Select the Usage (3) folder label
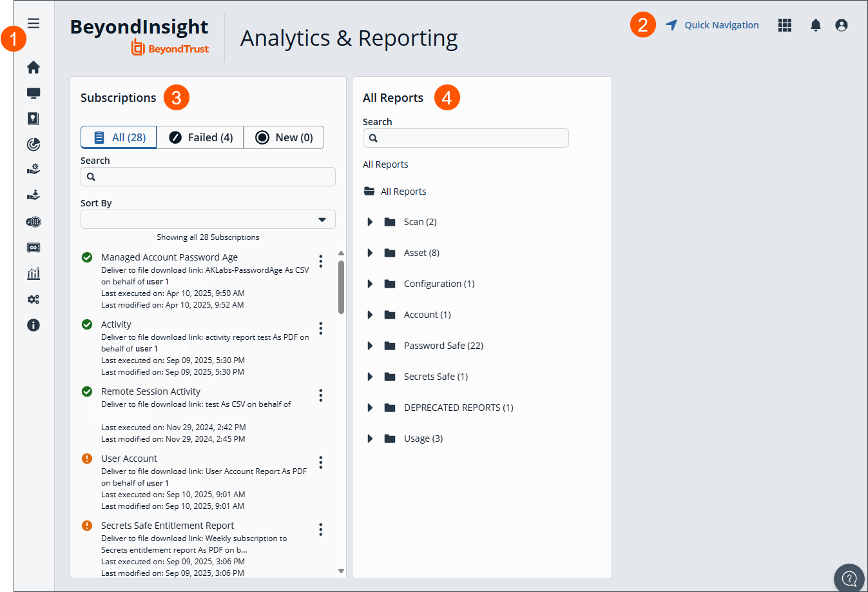The width and height of the screenshot is (868, 592). (x=423, y=439)
